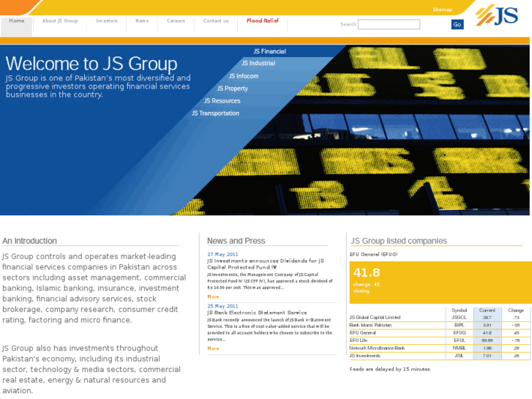Click the Symbol column header

coord(459,310)
